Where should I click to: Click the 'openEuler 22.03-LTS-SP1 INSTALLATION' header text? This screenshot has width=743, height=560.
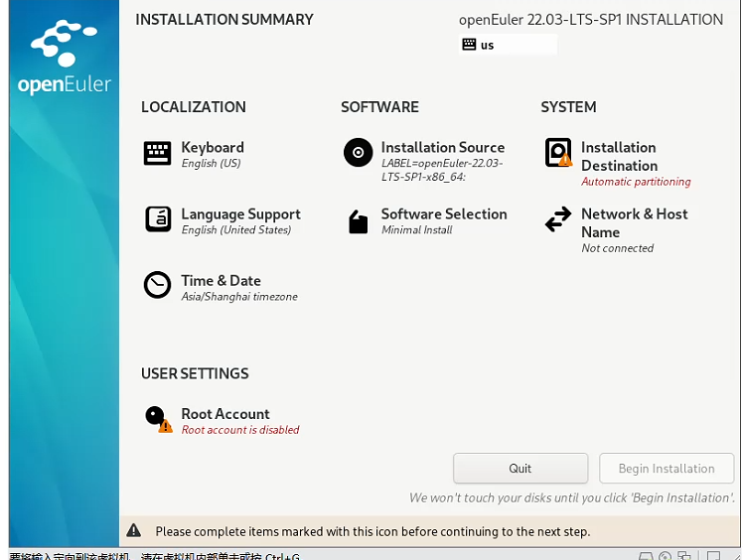point(591,20)
